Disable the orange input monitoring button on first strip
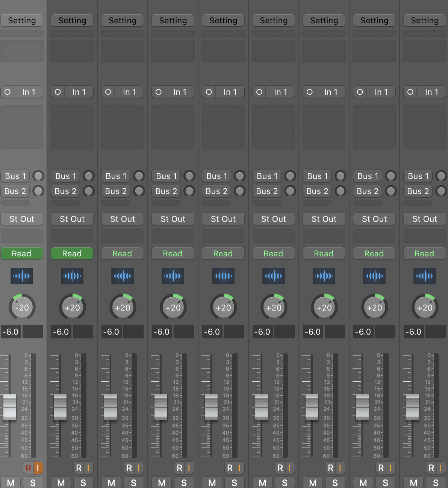Viewport: 448px width, 488px height. click(38, 468)
